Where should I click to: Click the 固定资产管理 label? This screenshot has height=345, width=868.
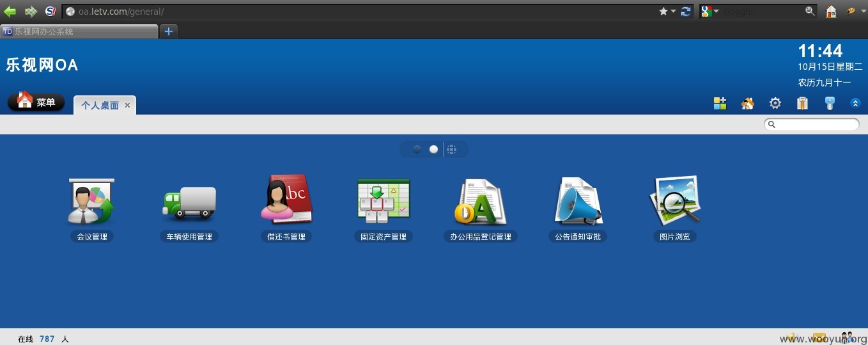coord(384,237)
